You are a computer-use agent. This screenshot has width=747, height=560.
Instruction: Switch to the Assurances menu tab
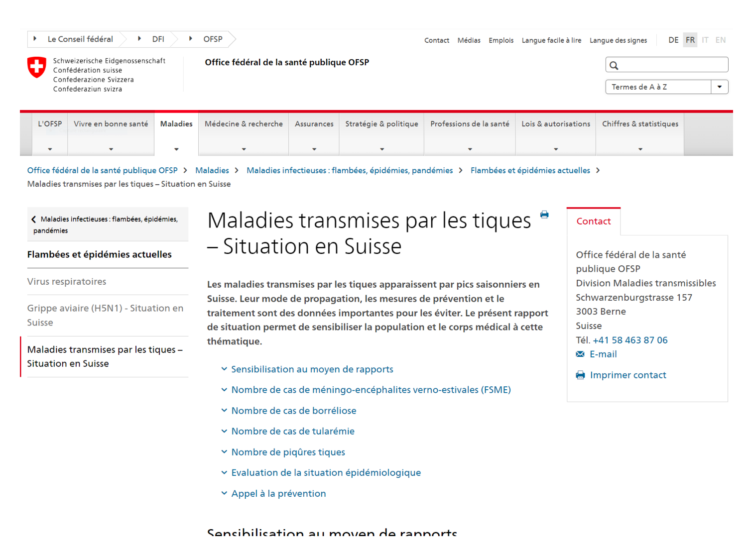314,124
